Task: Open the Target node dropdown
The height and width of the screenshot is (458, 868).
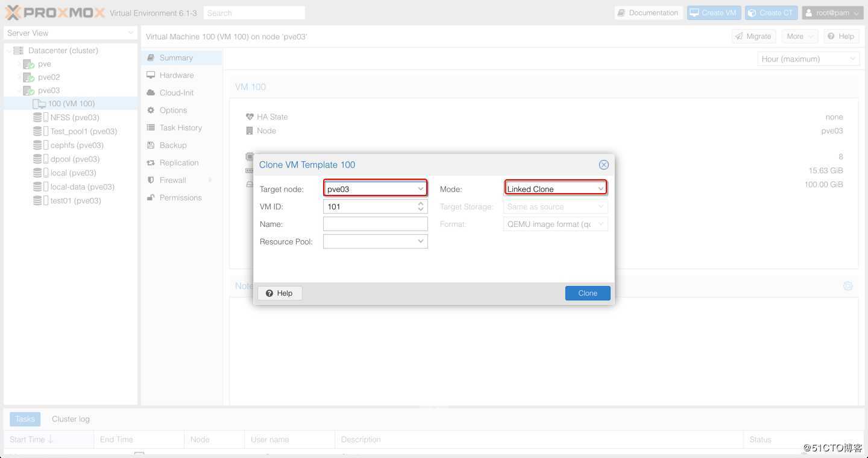Action: pos(421,189)
